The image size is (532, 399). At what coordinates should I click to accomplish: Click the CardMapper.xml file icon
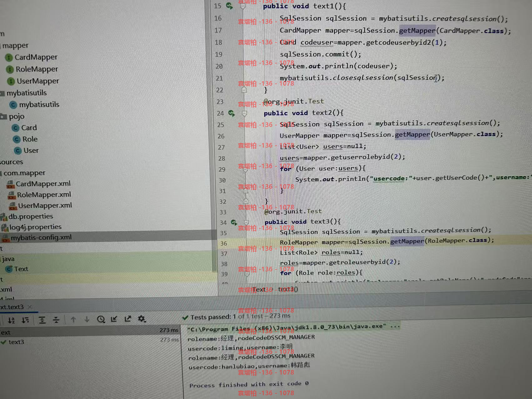pos(10,184)
